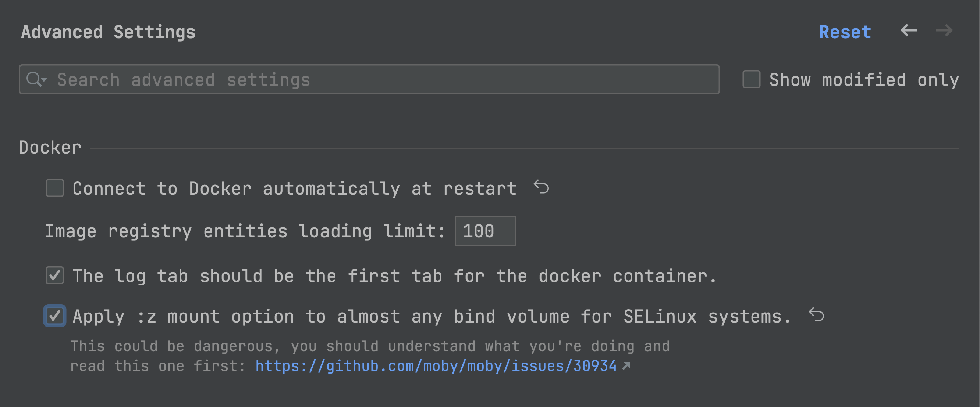
Task: Uncheck the log tab first checkbox
Action: 55,275
